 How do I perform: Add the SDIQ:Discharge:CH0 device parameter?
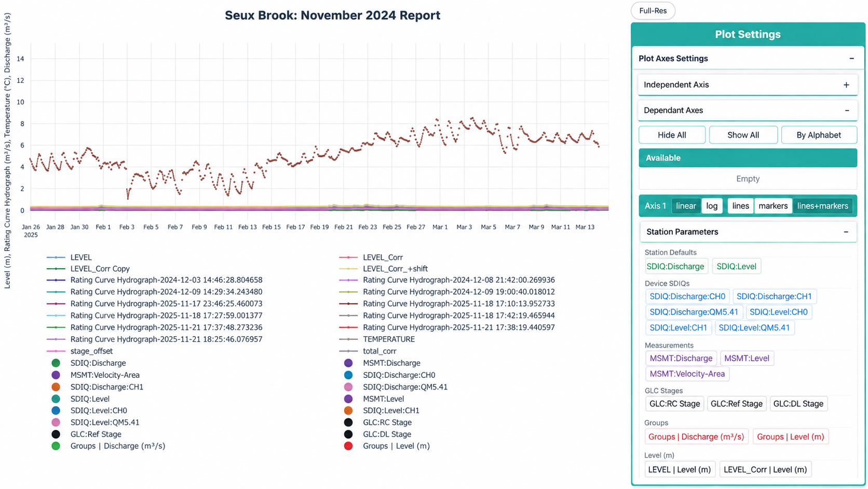click(x=687, y=297)
